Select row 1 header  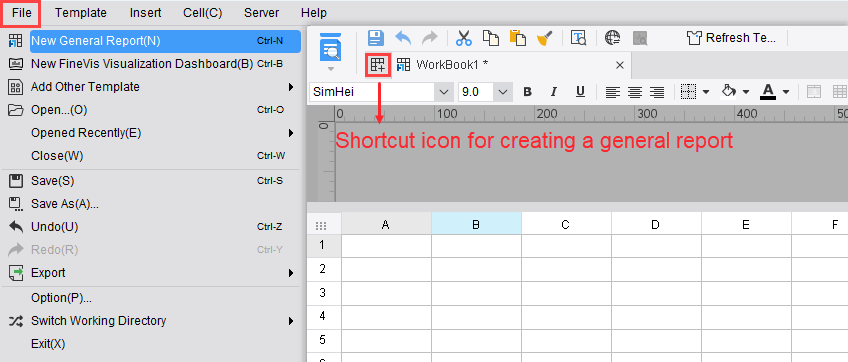(324, 246)
